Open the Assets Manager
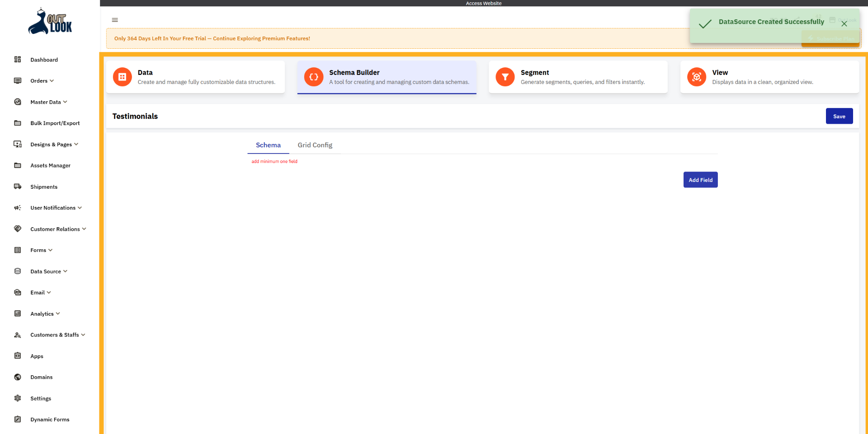The image size is (868, 434). (x=50, y=165)
